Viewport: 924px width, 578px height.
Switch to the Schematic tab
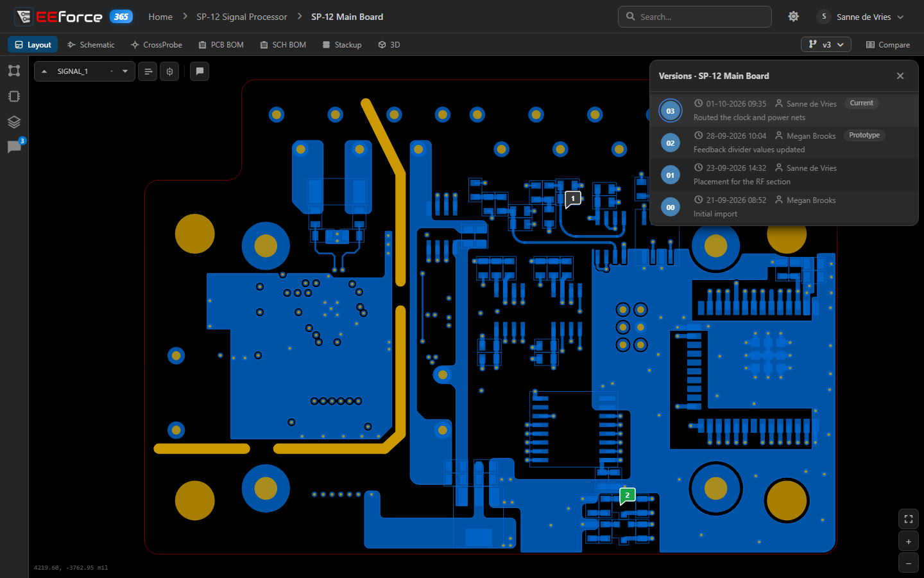click(91, 44)
